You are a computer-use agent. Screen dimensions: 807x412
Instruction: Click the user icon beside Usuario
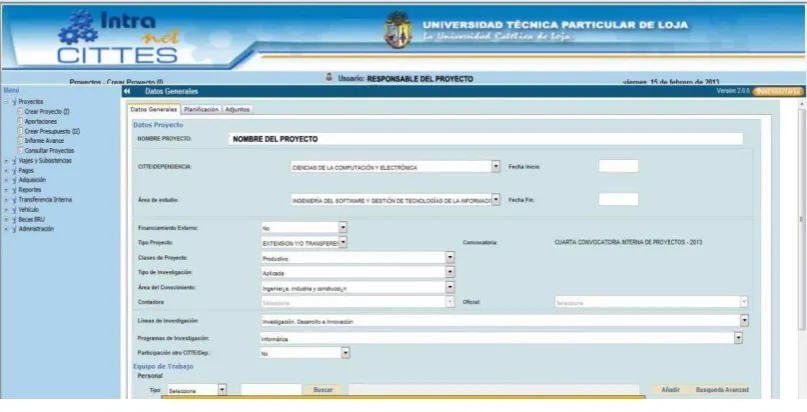[x=329, y=78]
